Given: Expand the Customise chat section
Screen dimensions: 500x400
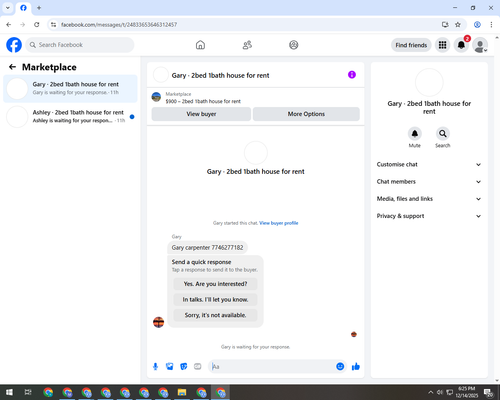Looking at the screenshot, I should pos(429,164).
